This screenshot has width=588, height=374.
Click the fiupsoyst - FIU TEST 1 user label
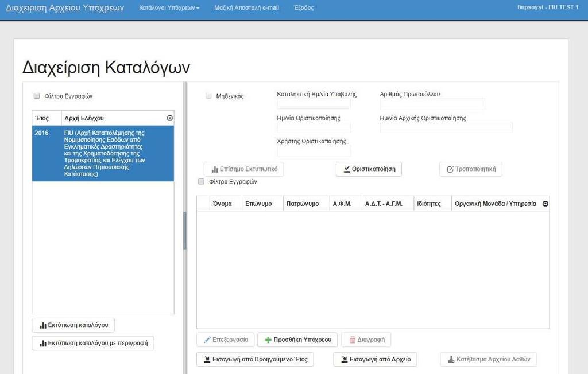tap(547, 7)
